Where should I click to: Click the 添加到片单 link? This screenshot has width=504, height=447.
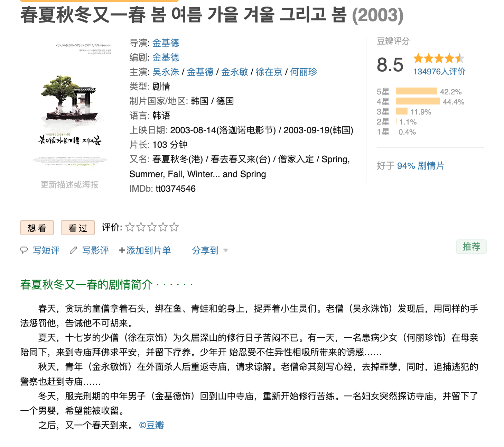[x=148, y=250]
